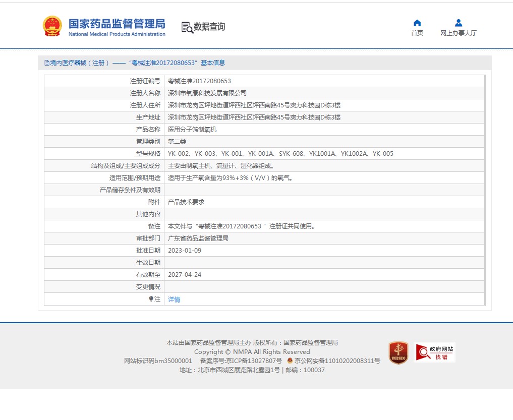This screenshot has height=420, width=513.
Task: Click the model list starting YK-002
Action: click(x=280, y=154)
